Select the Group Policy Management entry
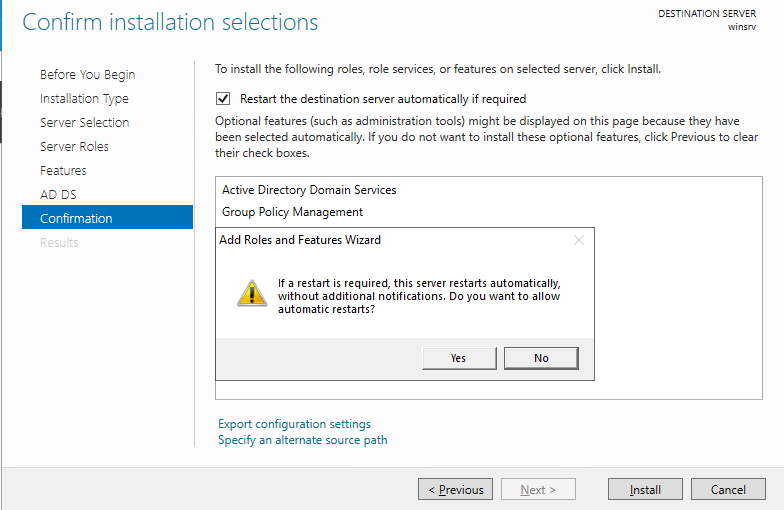784x510 pixels. coord(292,212)
